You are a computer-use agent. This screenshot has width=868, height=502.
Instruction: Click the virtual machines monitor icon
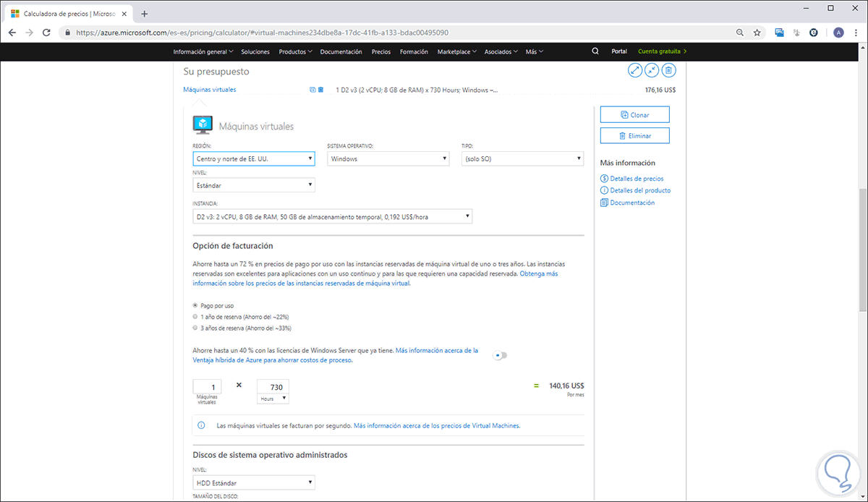pyautogui.click(x=203, y=125)
